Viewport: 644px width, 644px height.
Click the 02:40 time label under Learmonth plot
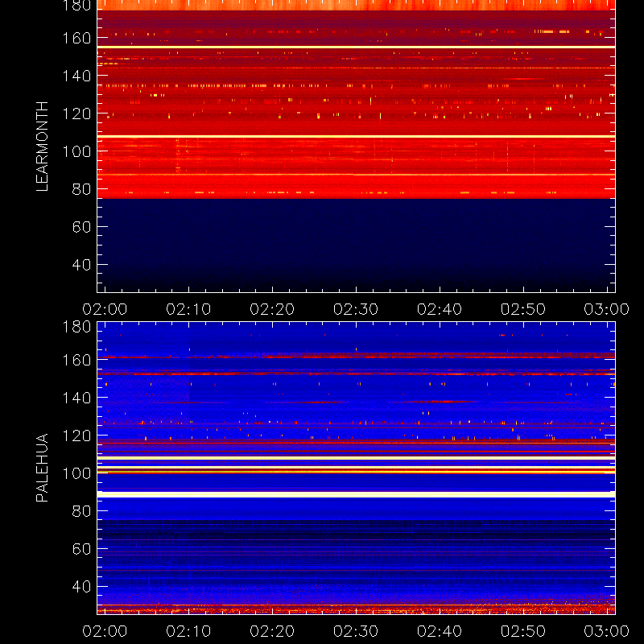pos(440,309)
